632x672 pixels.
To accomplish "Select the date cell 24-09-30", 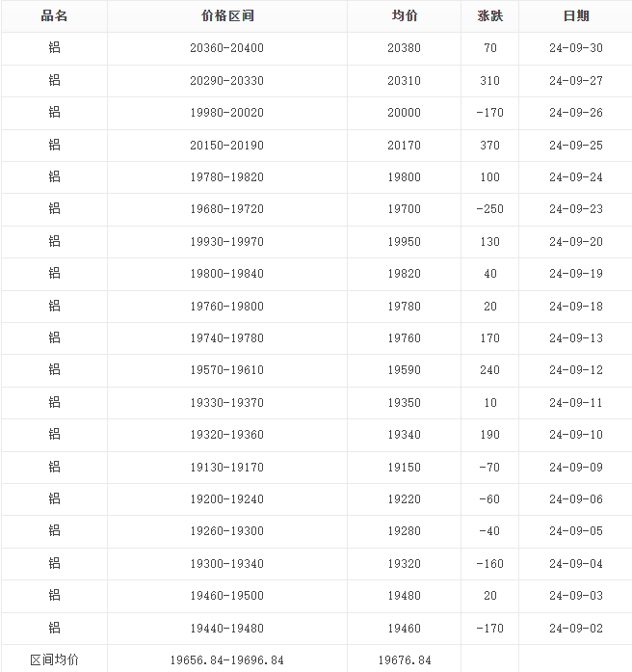I will [x=575, y=48].
